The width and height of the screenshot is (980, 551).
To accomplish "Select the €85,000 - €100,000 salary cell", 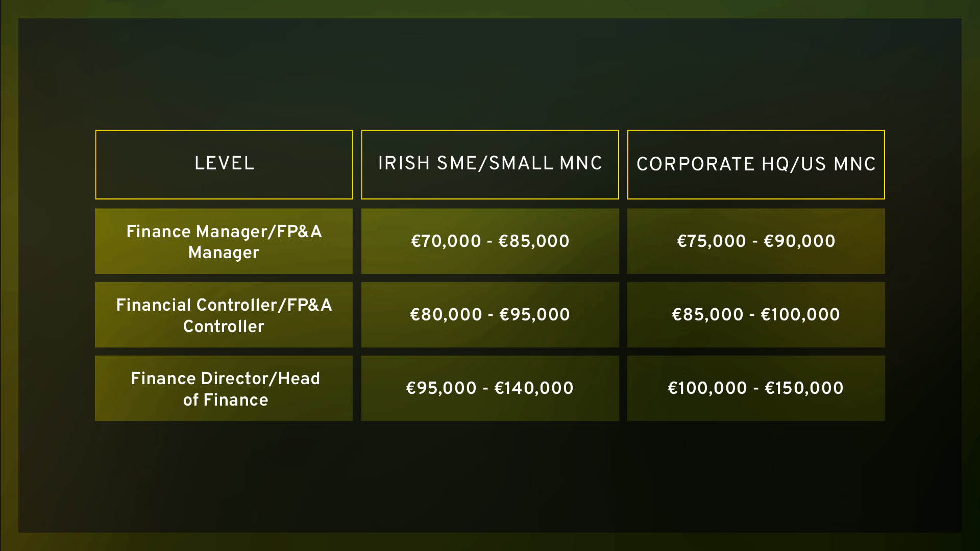I will tap(756, 315).
